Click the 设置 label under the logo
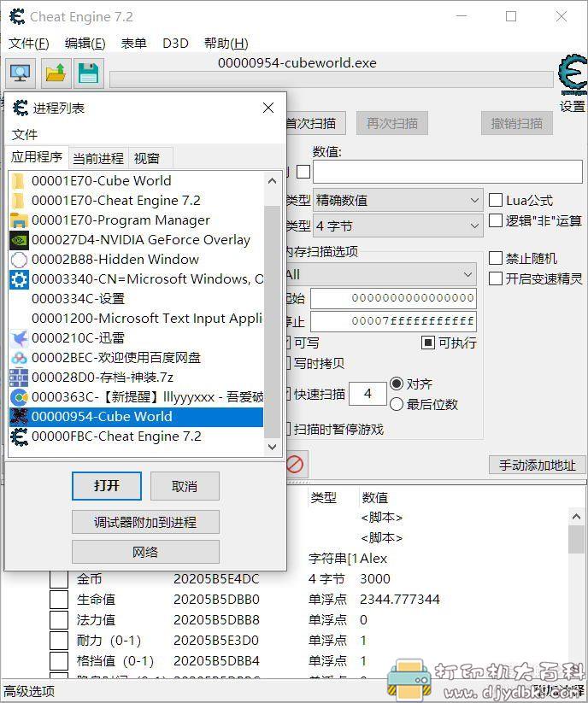 point(573,106)
